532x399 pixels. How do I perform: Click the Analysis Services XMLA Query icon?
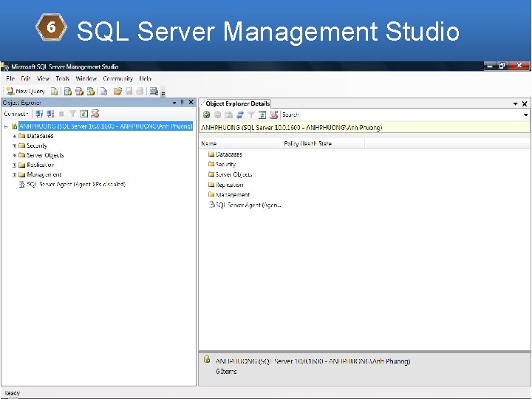coord(91,91)
